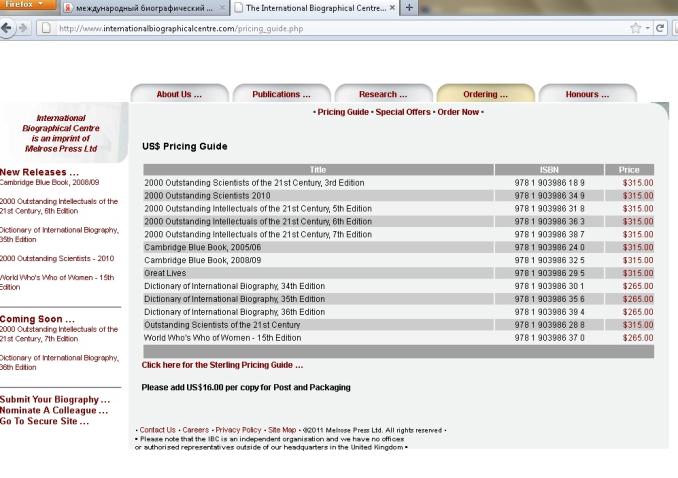Click the $265.00 price for 34th Edition
This screenshot has width=678, height=478.
point(638,286)
